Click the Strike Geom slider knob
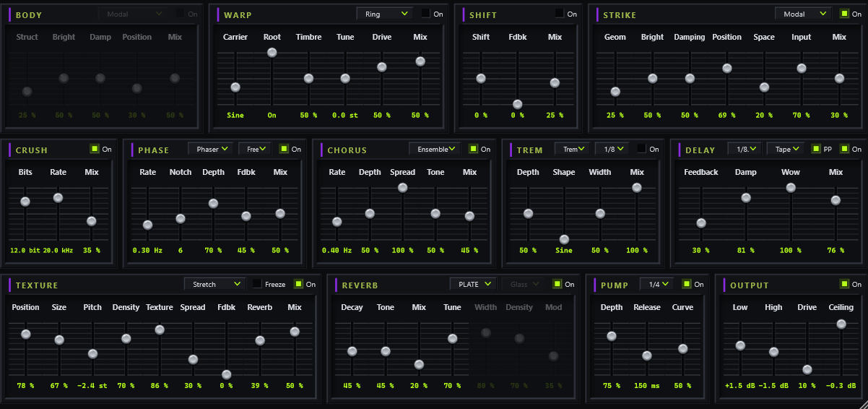868x409 pixels. [x=615, y=92]
